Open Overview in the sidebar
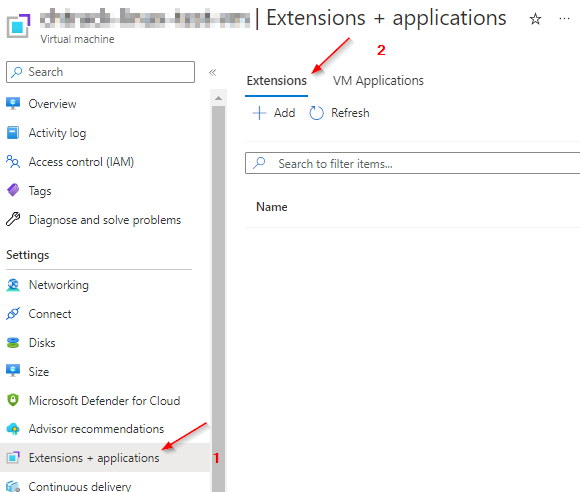Viewport: 580px width, 492px height. (52, 104)
